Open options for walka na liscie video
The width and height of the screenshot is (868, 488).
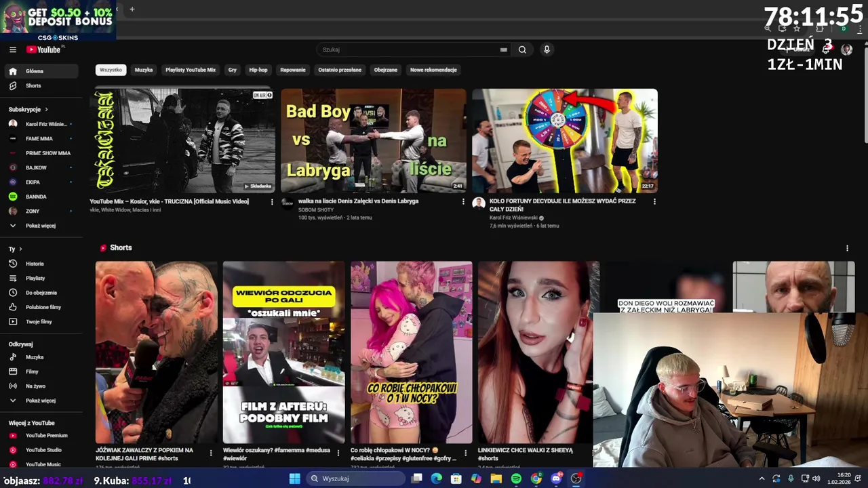coord(463,202)
